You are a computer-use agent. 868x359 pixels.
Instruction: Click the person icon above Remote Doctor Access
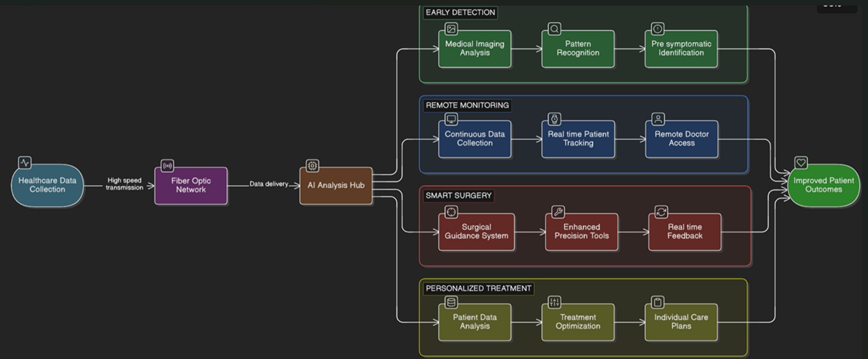tap(658, 119)
